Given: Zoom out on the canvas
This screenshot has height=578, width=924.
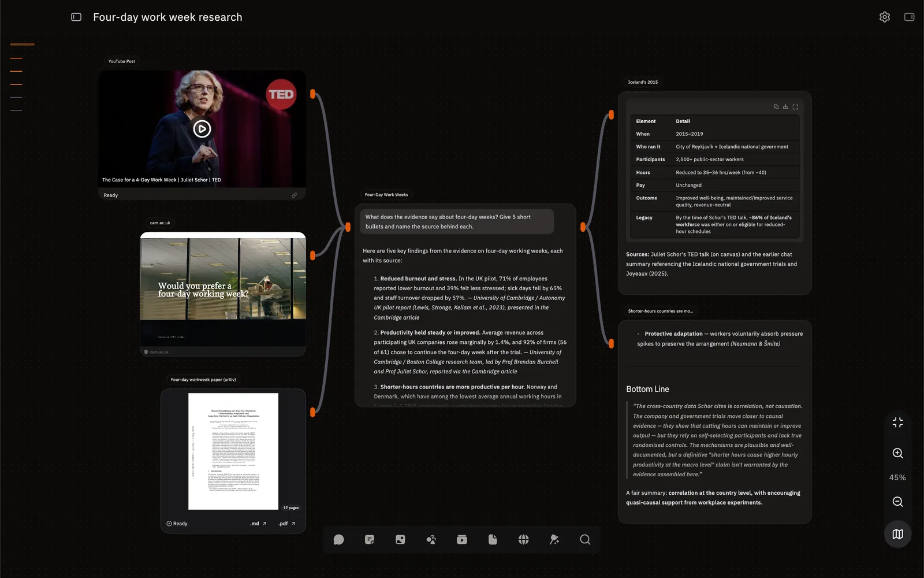Looking at the screenshot, I should click(x=897, y=502).
